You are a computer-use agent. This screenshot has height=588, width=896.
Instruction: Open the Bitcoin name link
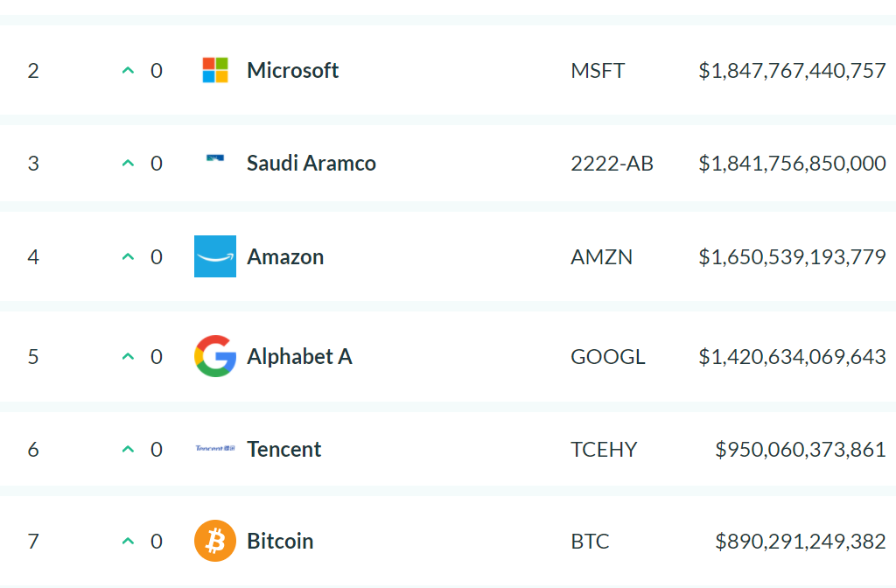click(x=280, y=541)
